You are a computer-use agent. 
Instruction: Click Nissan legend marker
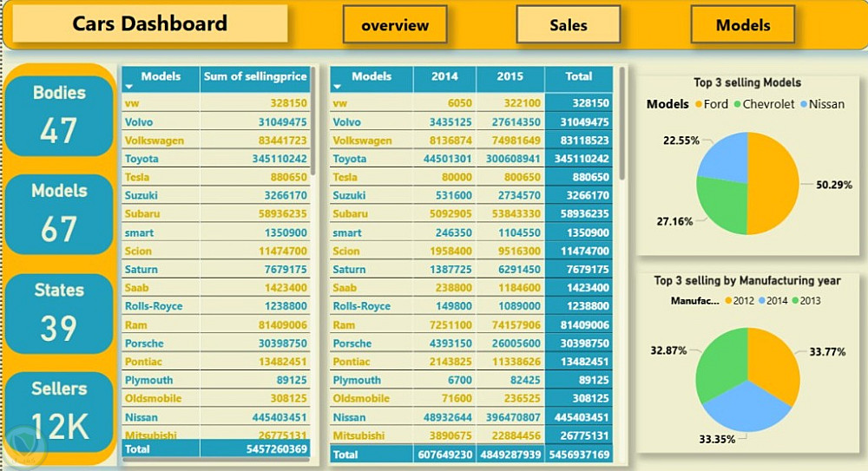click(804, 104)
